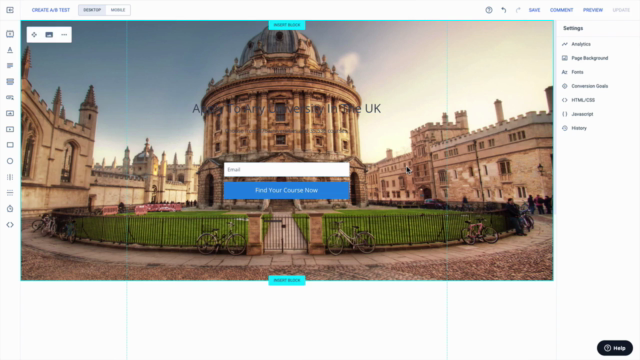Switch to Desktop view

(92, 10)
